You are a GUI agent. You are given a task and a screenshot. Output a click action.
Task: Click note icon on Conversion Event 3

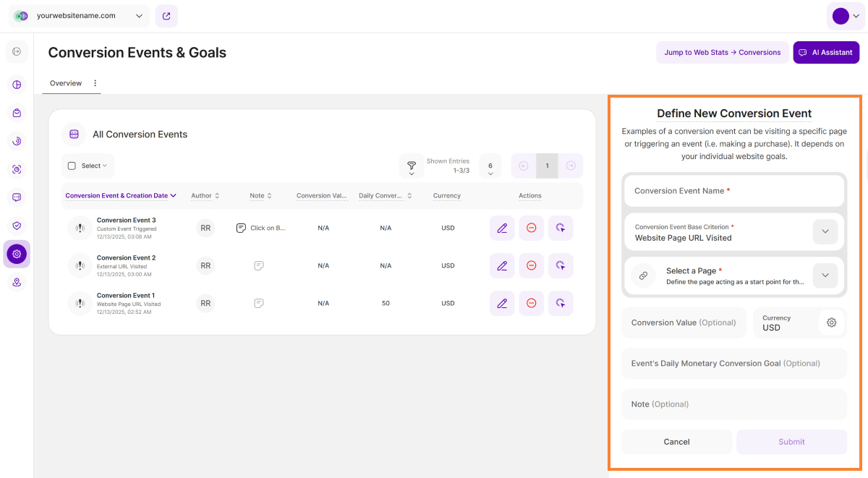click(241, 228)
